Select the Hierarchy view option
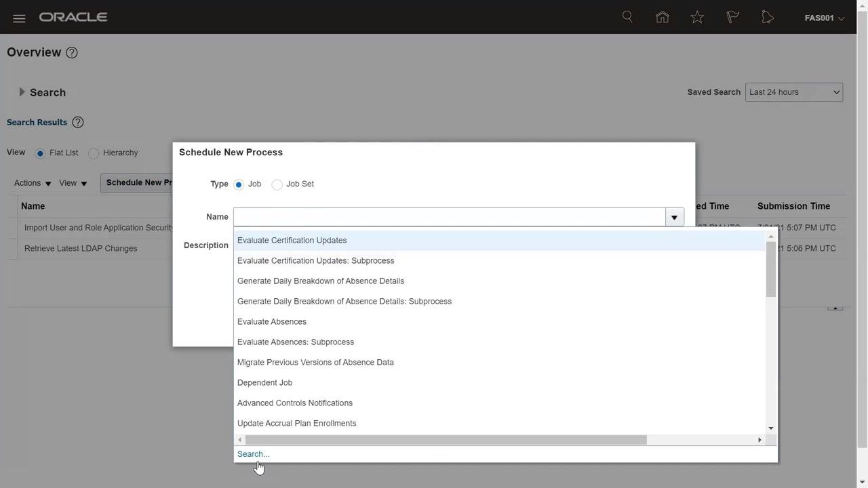Viewport: 868px width, 488px height. (x=94, y=153)
